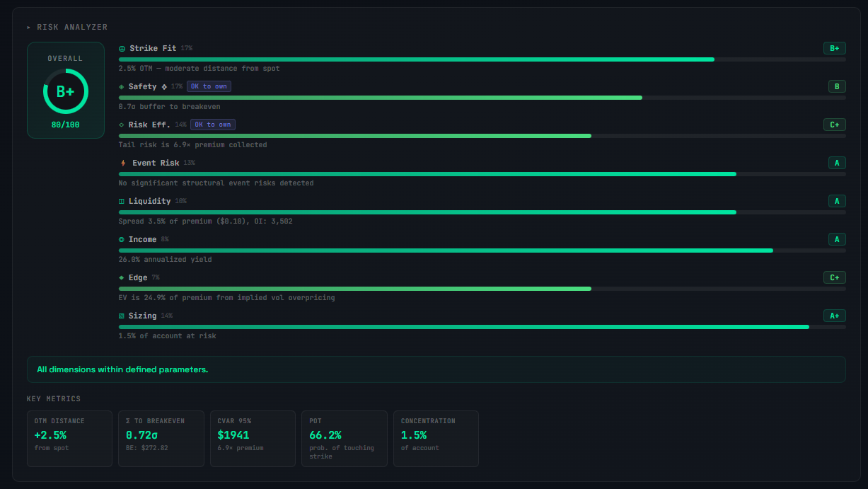Click the Sizing icon in the analyzer
Screen dimensions: 868x489
[121, 316]
